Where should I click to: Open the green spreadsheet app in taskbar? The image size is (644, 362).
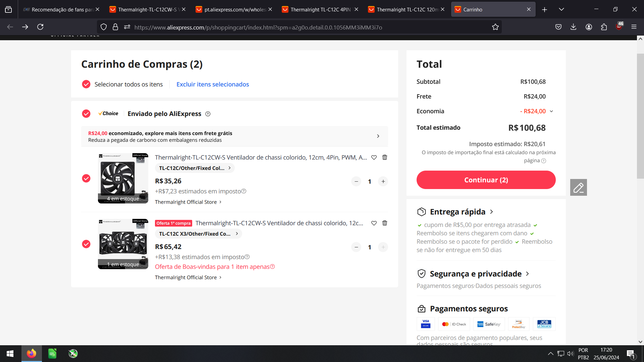52,354
